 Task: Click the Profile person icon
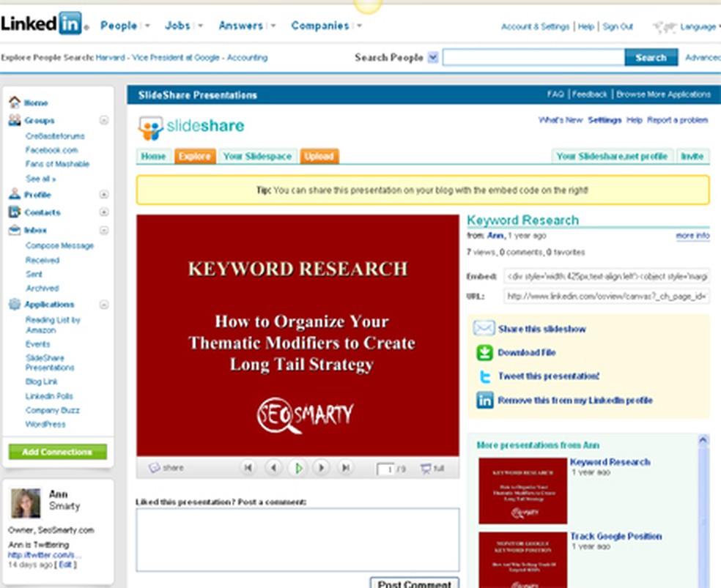[15, 194]
